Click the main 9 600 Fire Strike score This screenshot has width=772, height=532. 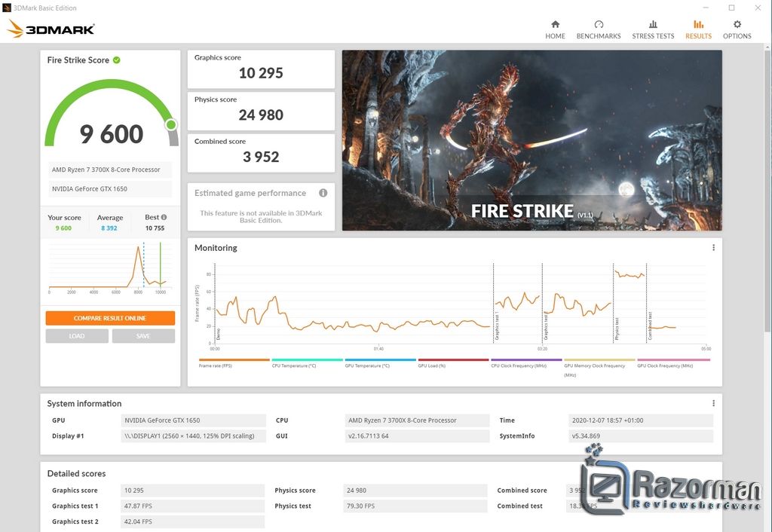(112, 134)
